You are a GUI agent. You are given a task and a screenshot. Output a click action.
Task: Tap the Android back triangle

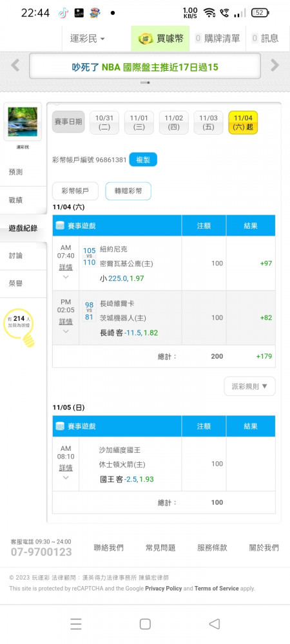coord(214,624)
